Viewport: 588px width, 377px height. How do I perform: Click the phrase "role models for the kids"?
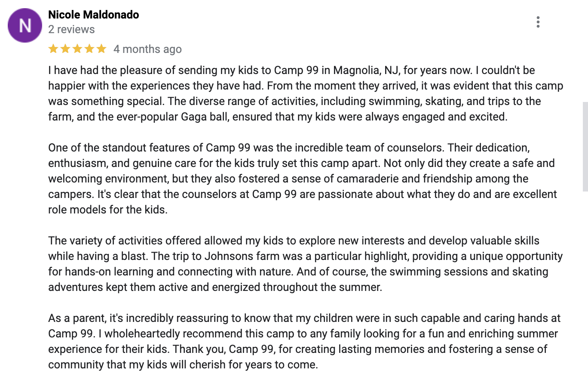click(x=107, y=210)
